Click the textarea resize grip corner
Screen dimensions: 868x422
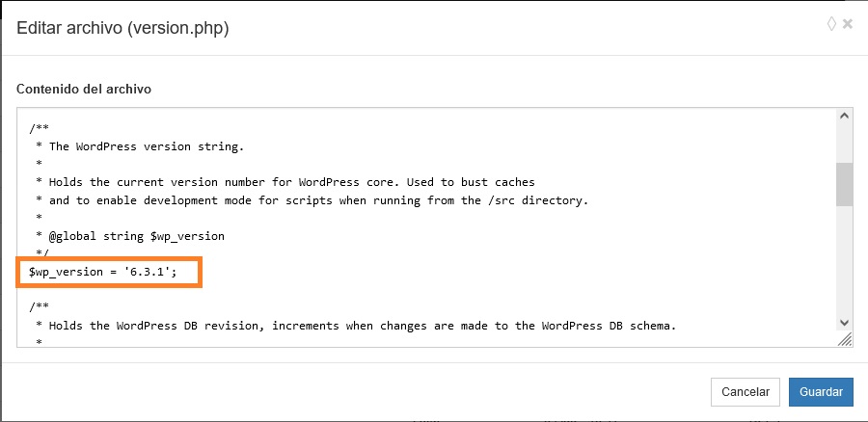pos(845,339)
